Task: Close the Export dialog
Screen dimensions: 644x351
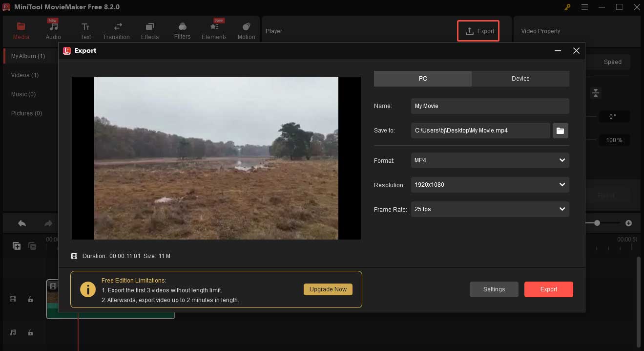Action: (x=576, y=51)
